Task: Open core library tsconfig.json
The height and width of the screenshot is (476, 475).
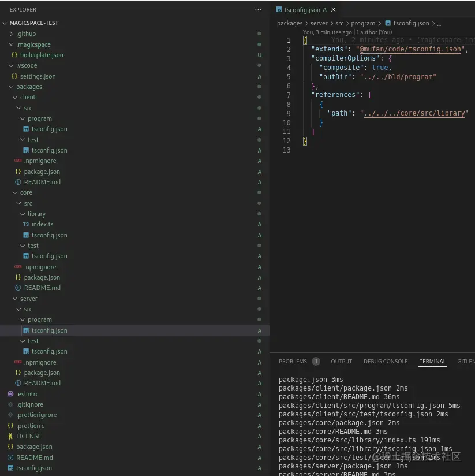Action: pos(50,235)
